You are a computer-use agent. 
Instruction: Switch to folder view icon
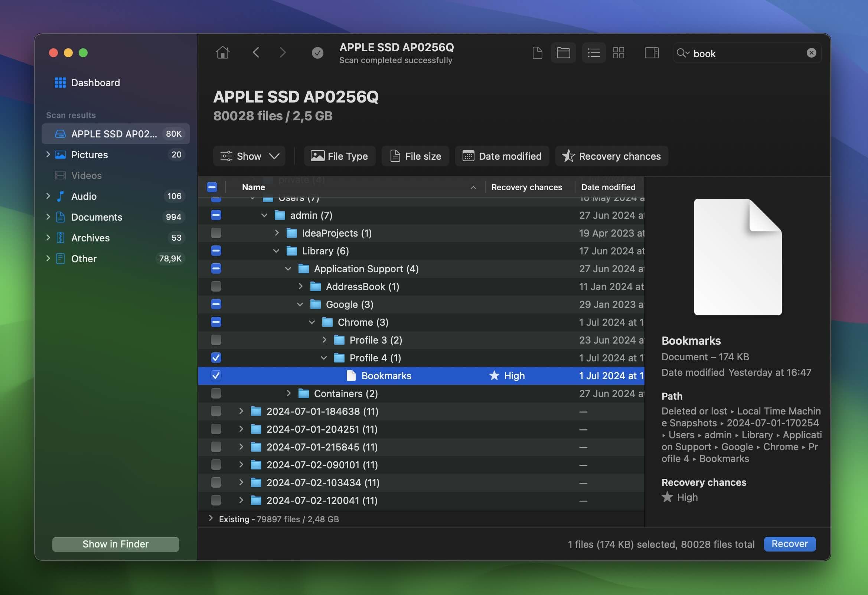(563, 53)
